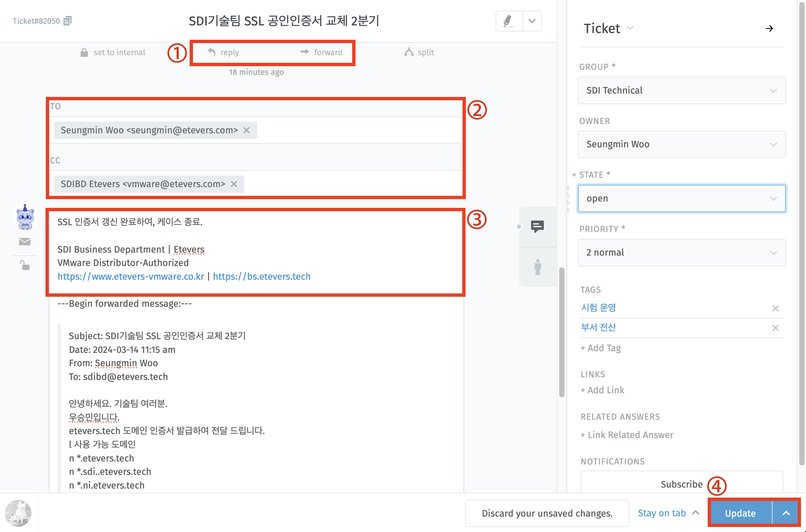Open the PRIORITY dropdown 2 normal

click(681, 252)
